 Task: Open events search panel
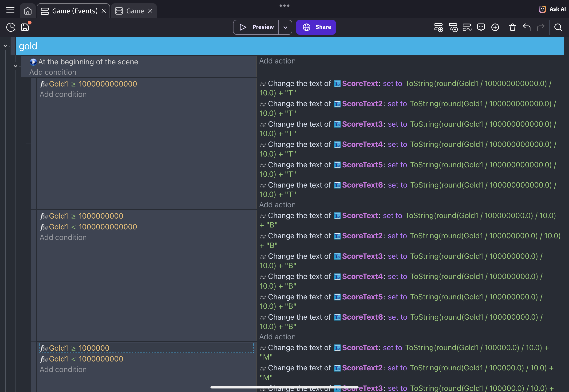point(558,27)
